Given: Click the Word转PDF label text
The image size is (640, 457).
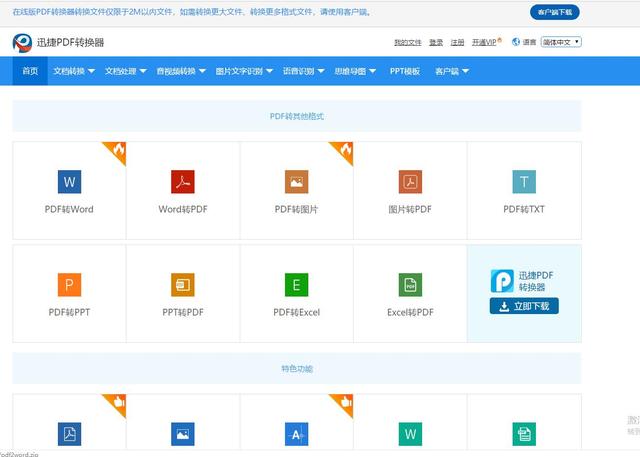Looking at the screenshot, I should pyautogui.click(x=183, y=209).
